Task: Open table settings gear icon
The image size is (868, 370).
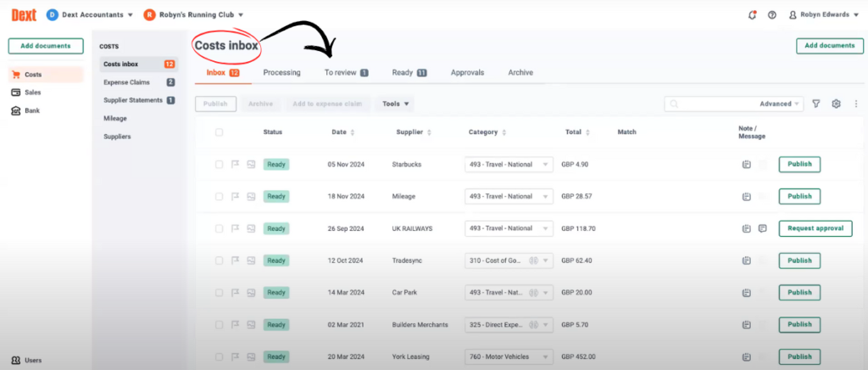Action: 836,104
